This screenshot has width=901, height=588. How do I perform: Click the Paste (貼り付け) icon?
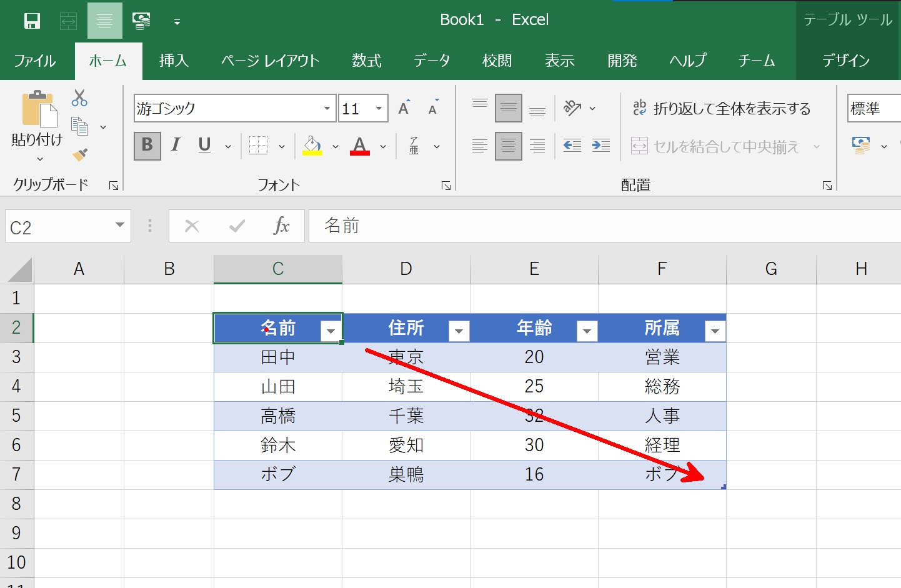[39, 109]
